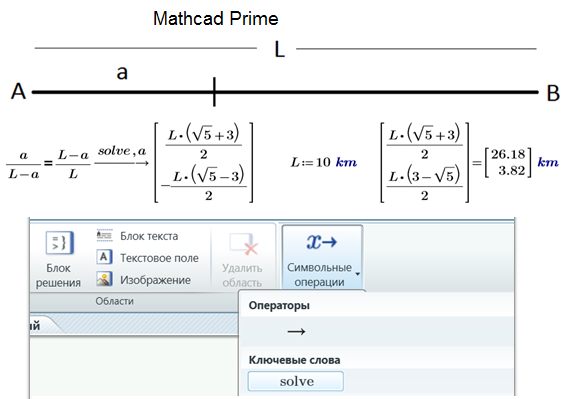Select the solve keyword

(x=295, y=381)
